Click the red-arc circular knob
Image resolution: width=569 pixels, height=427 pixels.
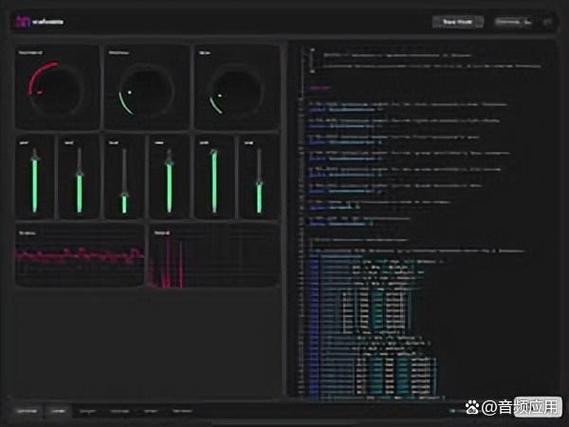pos(56,88)
